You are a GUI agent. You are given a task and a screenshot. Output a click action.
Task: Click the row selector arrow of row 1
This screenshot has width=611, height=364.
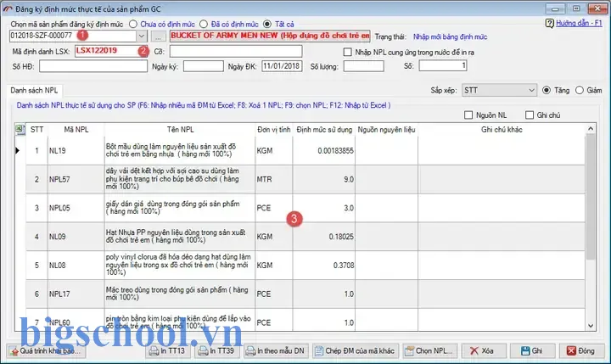tap(20, 150)
